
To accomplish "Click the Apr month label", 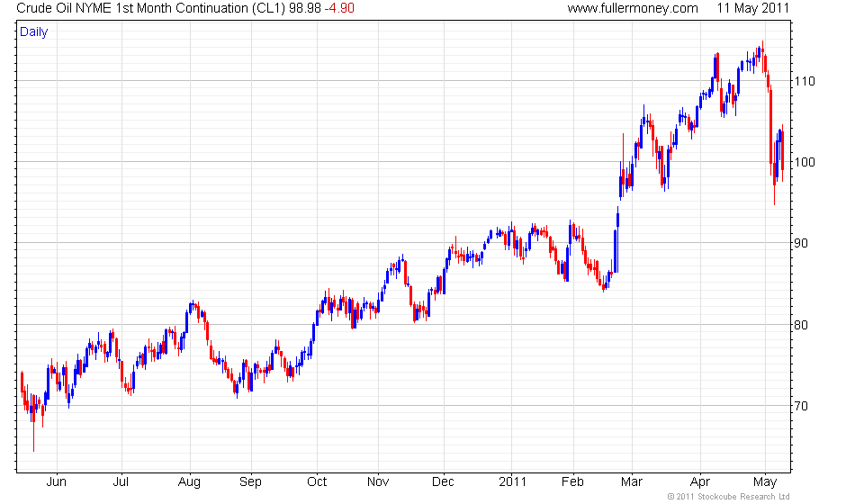I will tap(700, 482).
